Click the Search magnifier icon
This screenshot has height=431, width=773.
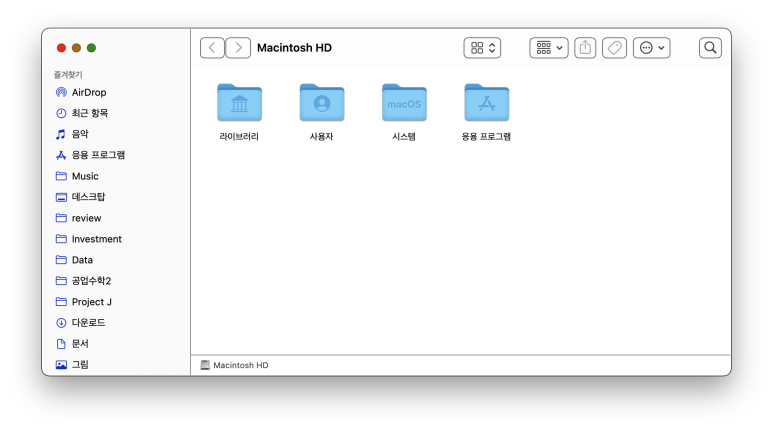coord(710,48)
